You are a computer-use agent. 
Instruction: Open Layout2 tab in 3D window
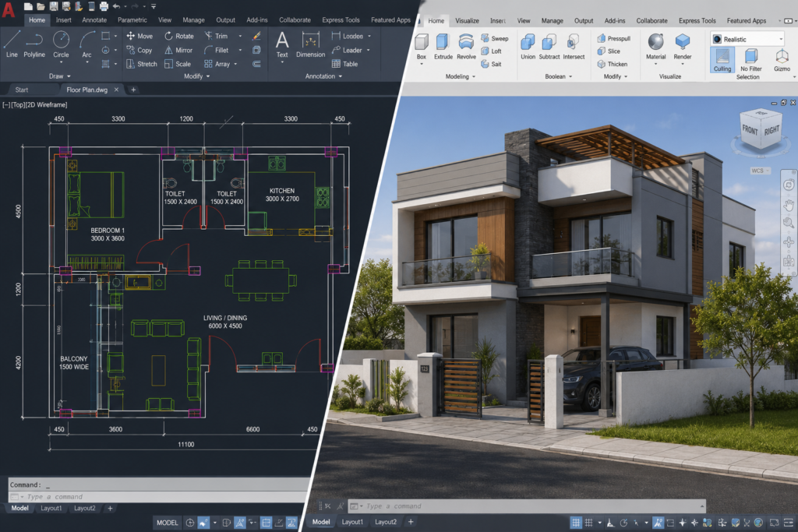(385, 522)
